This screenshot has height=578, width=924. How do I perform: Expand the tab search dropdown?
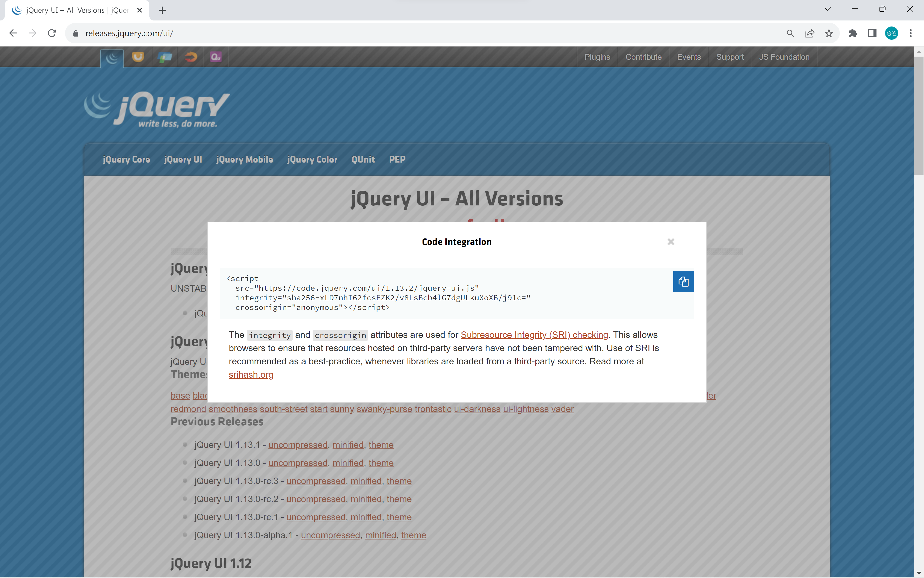tap(828, 9)
